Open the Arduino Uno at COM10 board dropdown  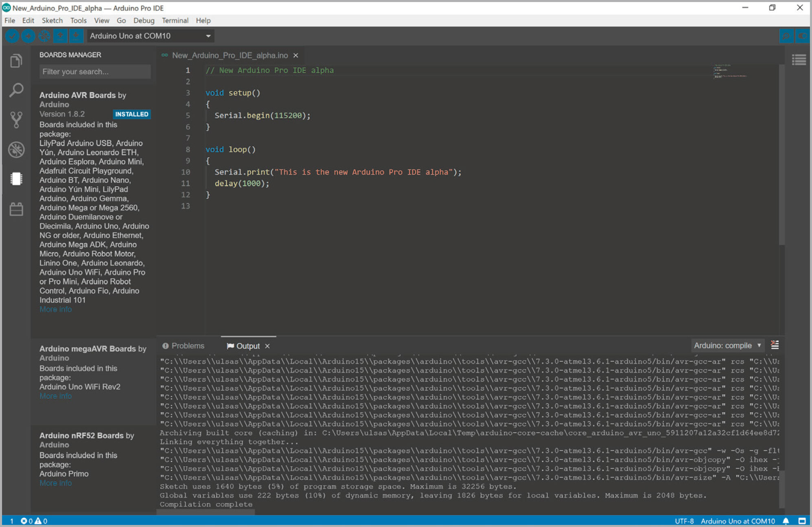[x=151, y=36]
